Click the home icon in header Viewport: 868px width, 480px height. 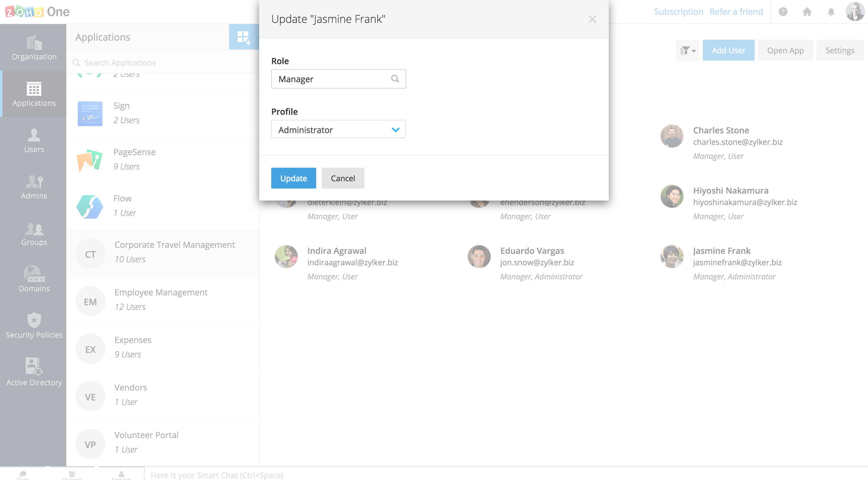point(807,12)
